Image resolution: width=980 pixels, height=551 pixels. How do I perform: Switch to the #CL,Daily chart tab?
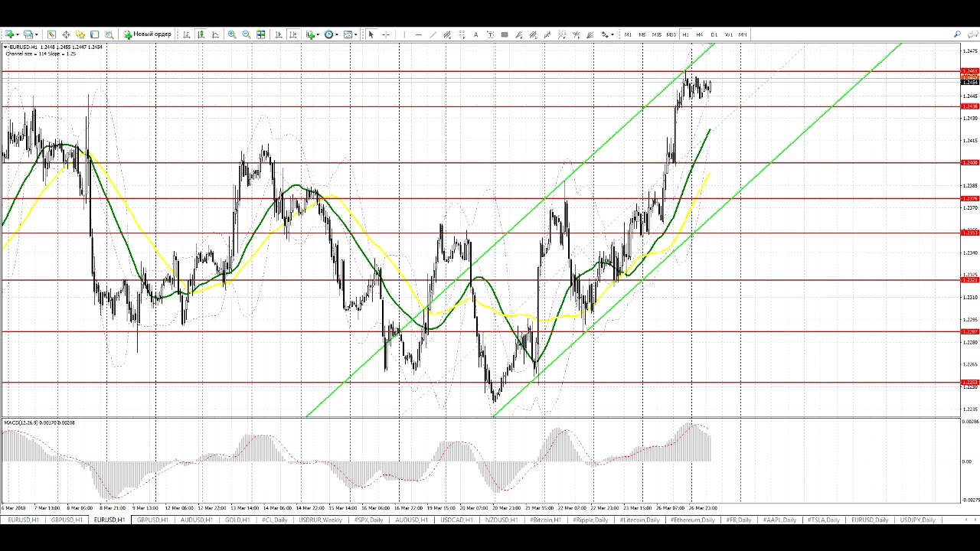click(x=274, y=520)
